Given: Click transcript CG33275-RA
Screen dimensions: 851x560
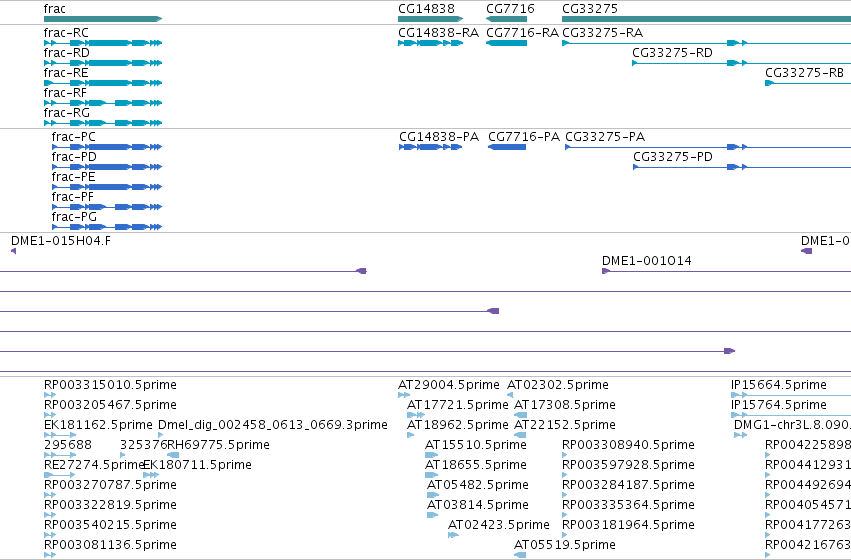Looking at the screenshot, I should click(x=706, y=43).
